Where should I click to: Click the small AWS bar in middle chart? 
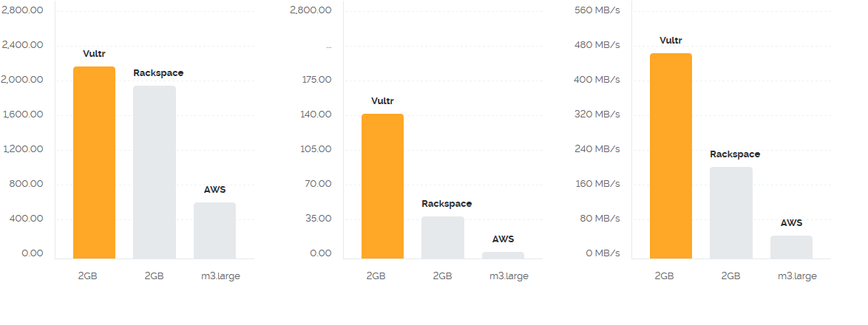coord(503,256)
